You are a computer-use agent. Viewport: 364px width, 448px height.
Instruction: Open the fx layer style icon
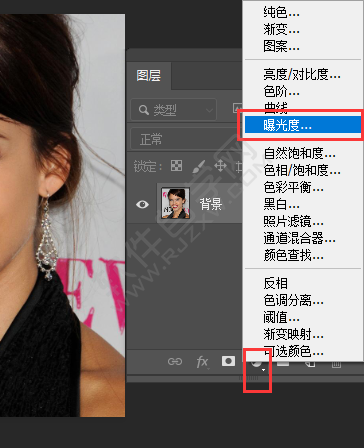[202, 362]
